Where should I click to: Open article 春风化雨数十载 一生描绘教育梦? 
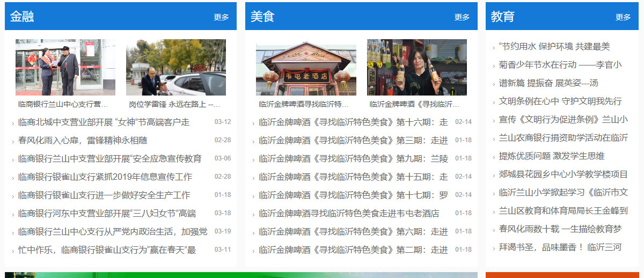click(560, 229)
